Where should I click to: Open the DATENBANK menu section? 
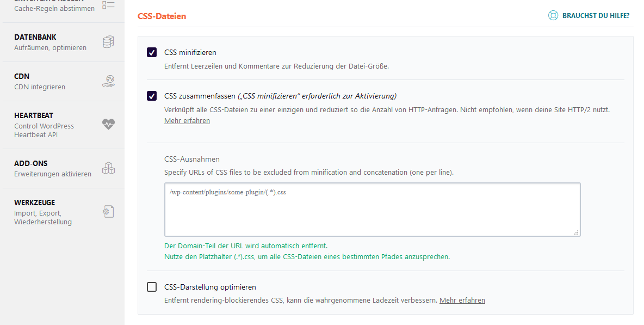(64, 42)
